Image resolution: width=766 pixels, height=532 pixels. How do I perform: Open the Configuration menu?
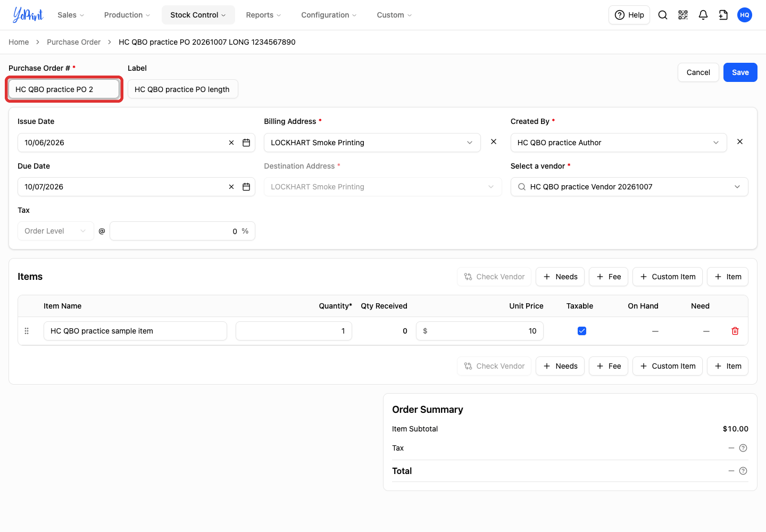point(329,15)
